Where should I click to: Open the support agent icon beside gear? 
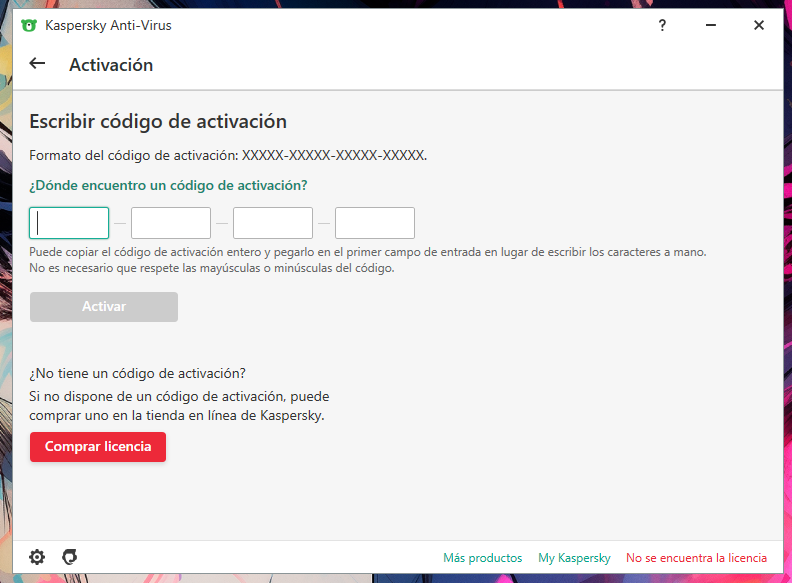pos(70,557)
